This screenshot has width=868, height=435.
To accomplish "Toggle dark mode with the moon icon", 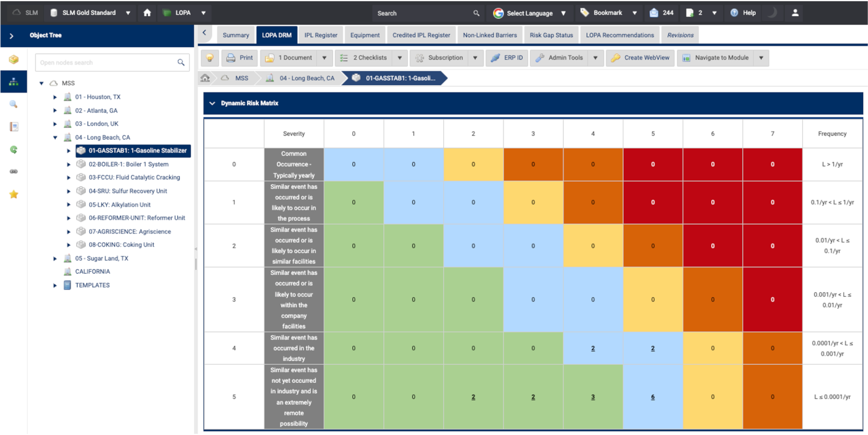I will pyautogui.click(x=772, y=13).
